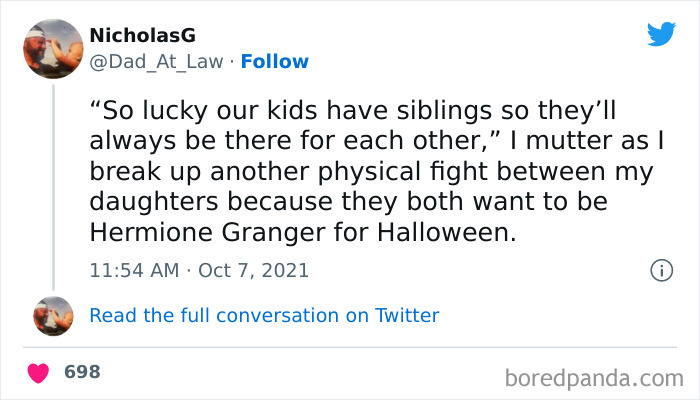This screenshot has width=700, height=400.
Task: Click the vertical thread line below the avatar
Action: click(53, 180)
